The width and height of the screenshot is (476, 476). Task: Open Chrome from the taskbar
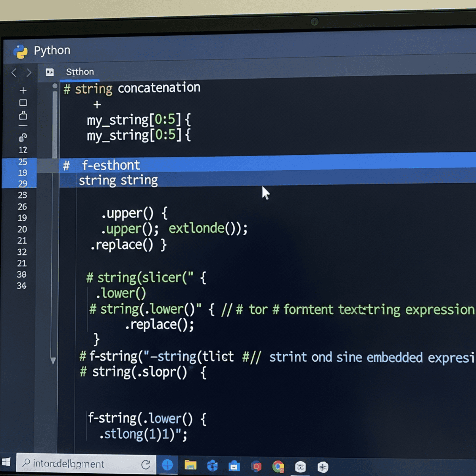(x=278, y=465)
